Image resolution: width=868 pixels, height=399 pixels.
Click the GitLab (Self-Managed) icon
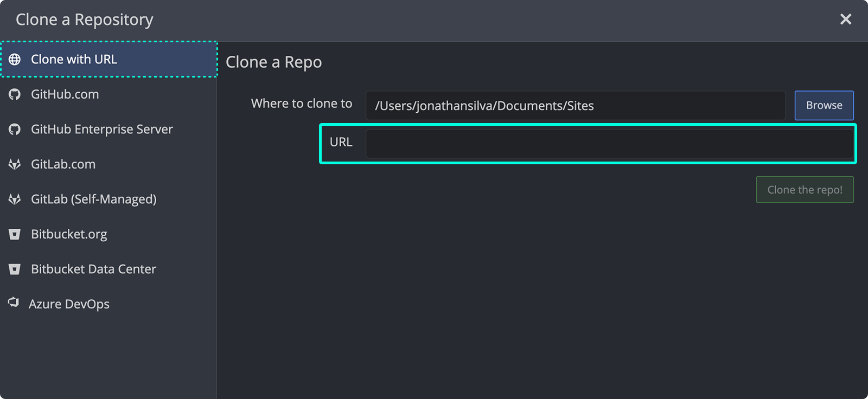coord(15,199)
